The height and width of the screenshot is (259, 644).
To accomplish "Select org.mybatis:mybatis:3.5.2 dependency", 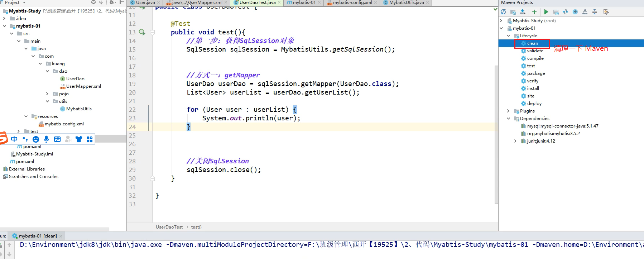I will click(550, 133).
